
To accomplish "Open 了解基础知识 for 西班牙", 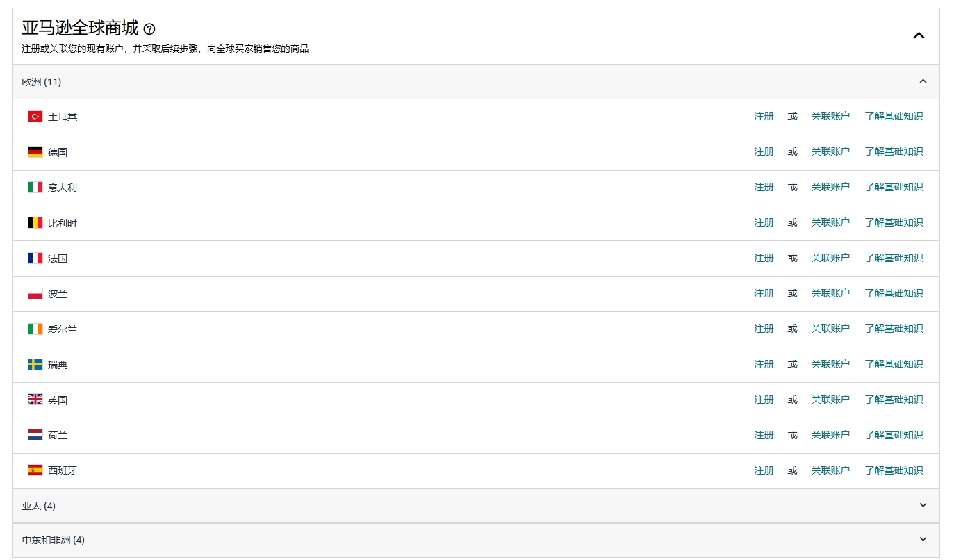I will point(894,470).
